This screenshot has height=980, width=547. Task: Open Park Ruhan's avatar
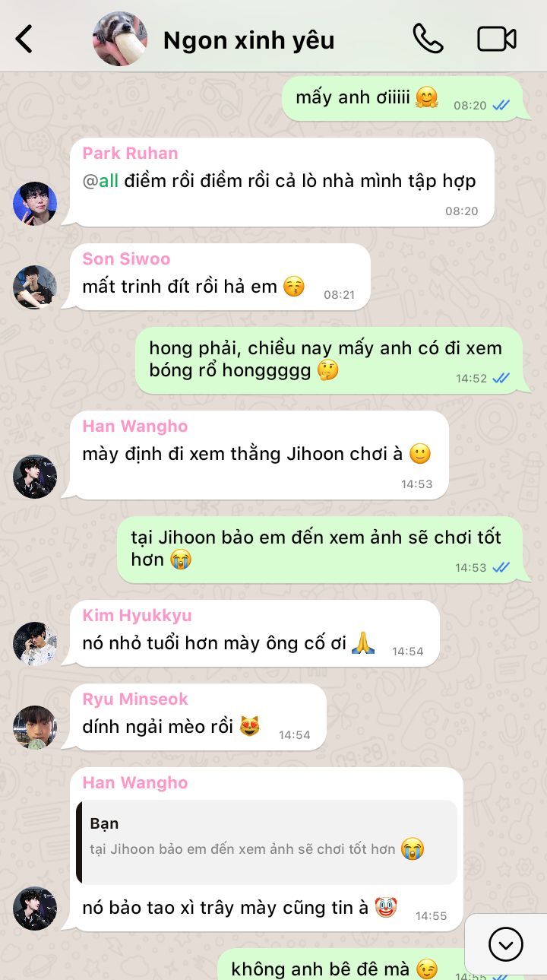click(x=35, y=204)
